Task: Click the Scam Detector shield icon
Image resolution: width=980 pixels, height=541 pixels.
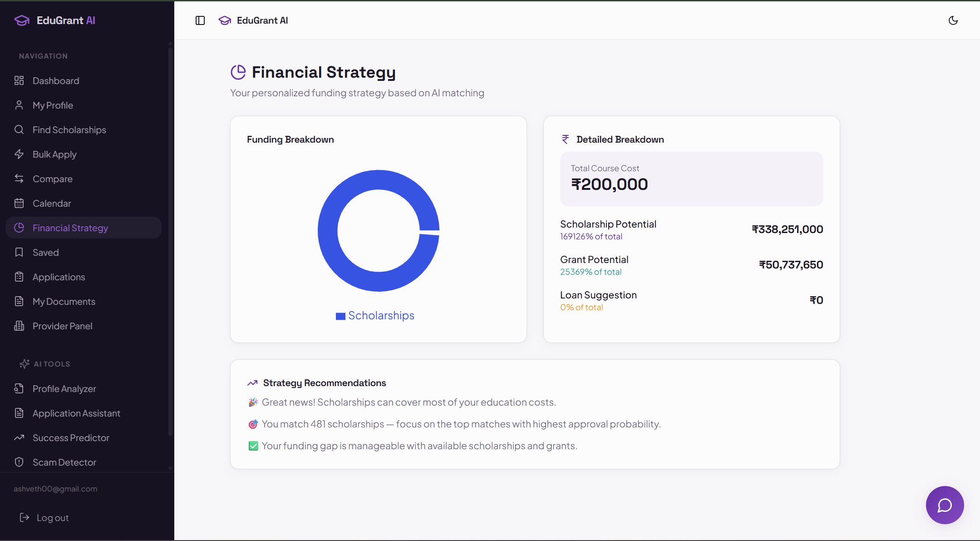Action: tap(19, 462)
